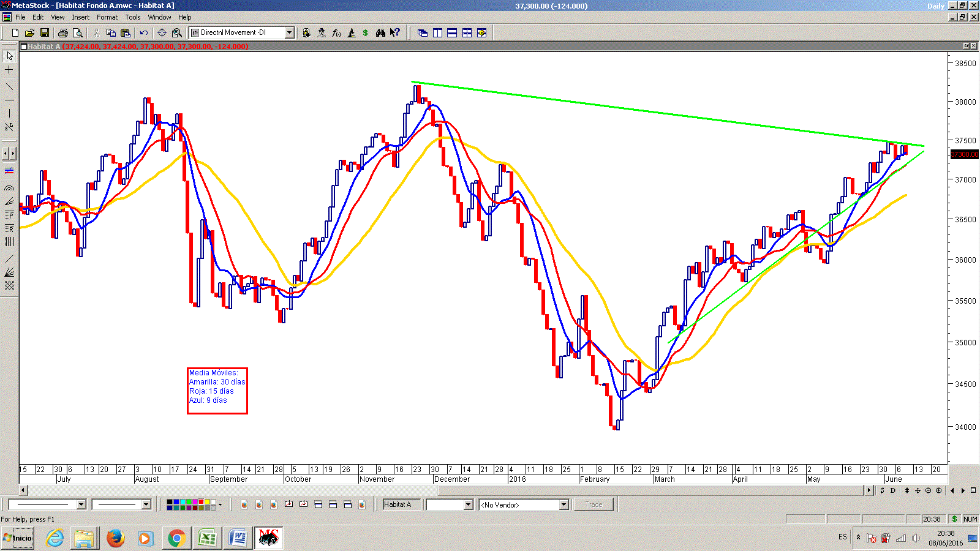Expand the Directnl Movement indicator dropdown
Image resolution: width=980 pixels, height=551 pixels.
(x=290, y=33)
